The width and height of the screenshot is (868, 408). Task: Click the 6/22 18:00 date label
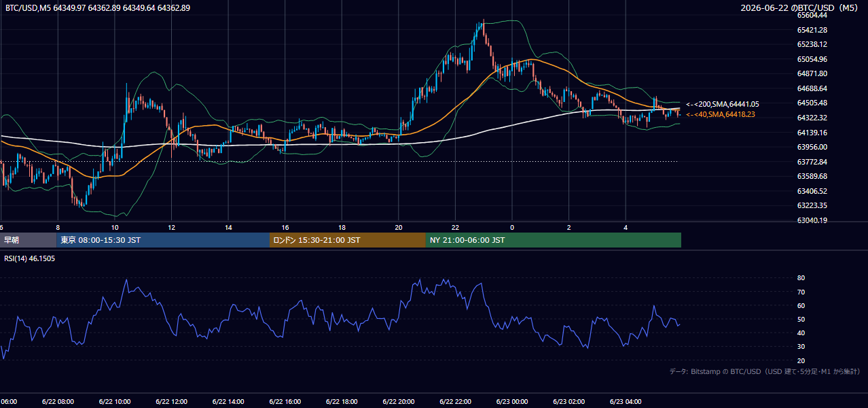click(342, 402)
